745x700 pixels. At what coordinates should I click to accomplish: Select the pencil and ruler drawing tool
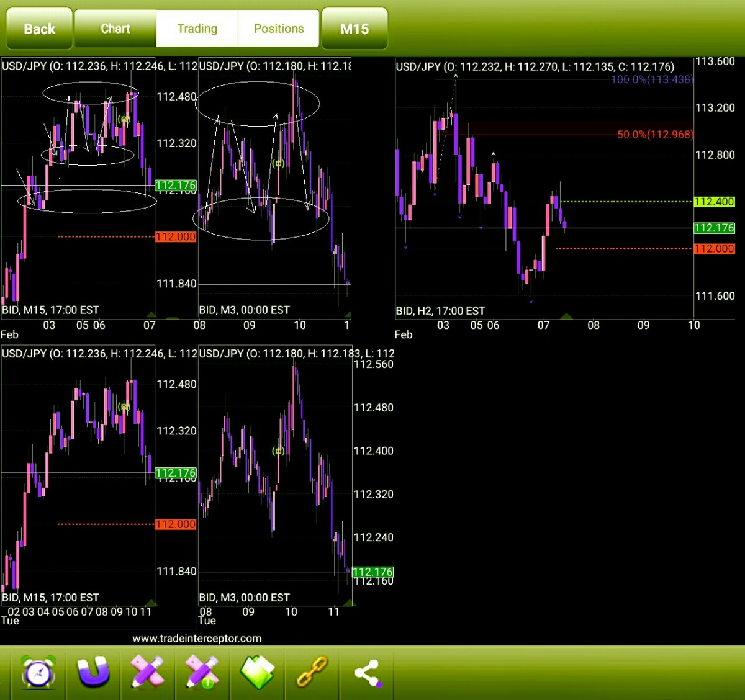[147, 673]
